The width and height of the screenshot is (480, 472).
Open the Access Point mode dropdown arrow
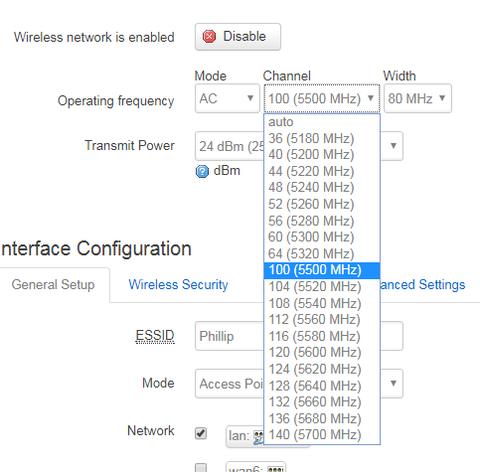[x=393, y=383]
